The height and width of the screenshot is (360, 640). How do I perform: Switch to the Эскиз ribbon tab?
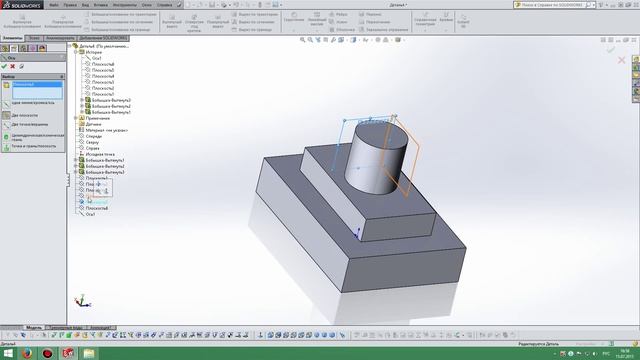[34, 38]
